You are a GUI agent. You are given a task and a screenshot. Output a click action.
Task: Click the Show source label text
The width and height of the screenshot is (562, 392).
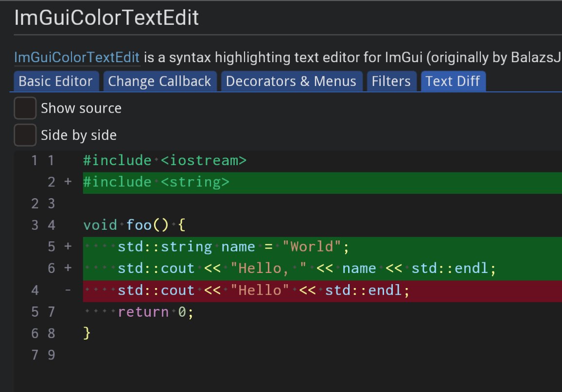tap(81, 108)
